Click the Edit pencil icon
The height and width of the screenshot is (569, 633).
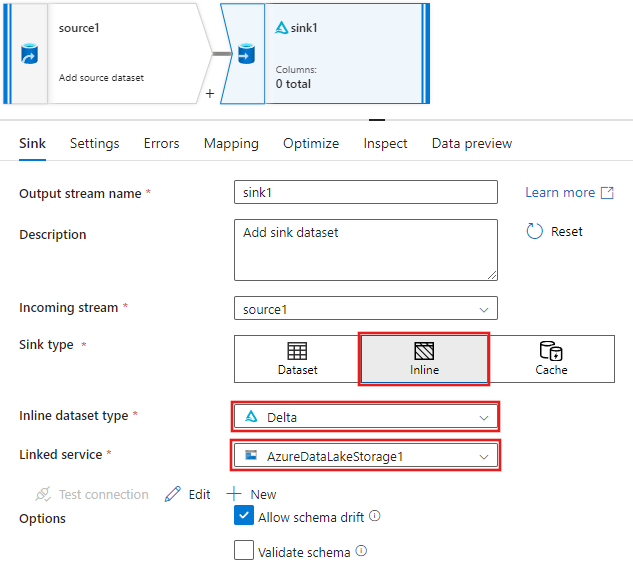pos(173,494)
